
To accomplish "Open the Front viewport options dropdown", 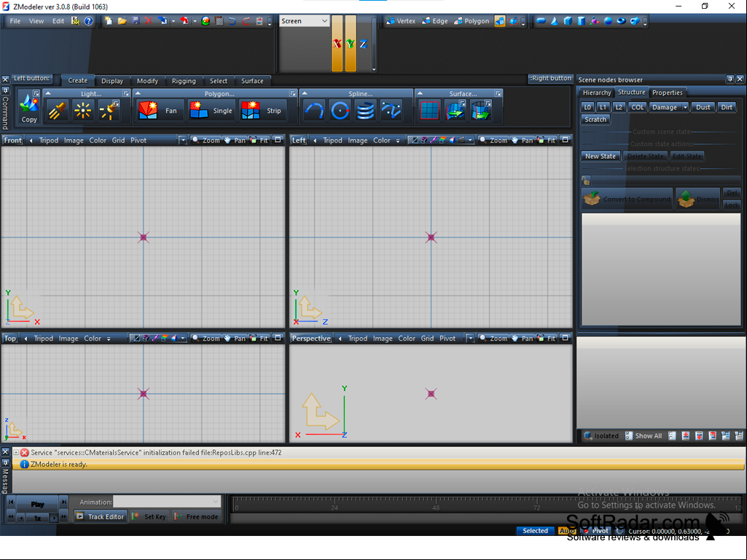I will (182, 140).
